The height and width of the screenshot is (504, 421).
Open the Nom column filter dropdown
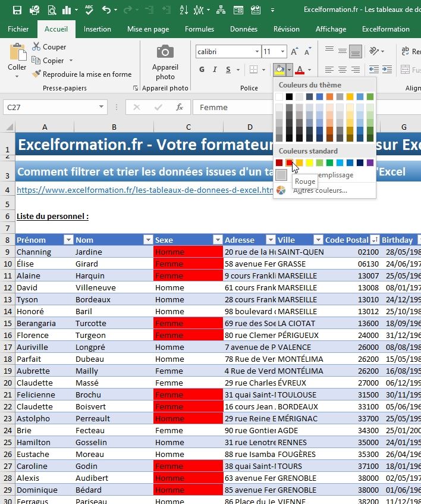(148, 240)
